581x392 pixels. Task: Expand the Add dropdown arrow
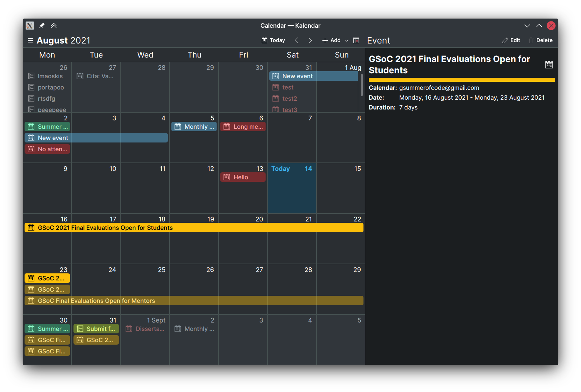(x=347, y=40)
